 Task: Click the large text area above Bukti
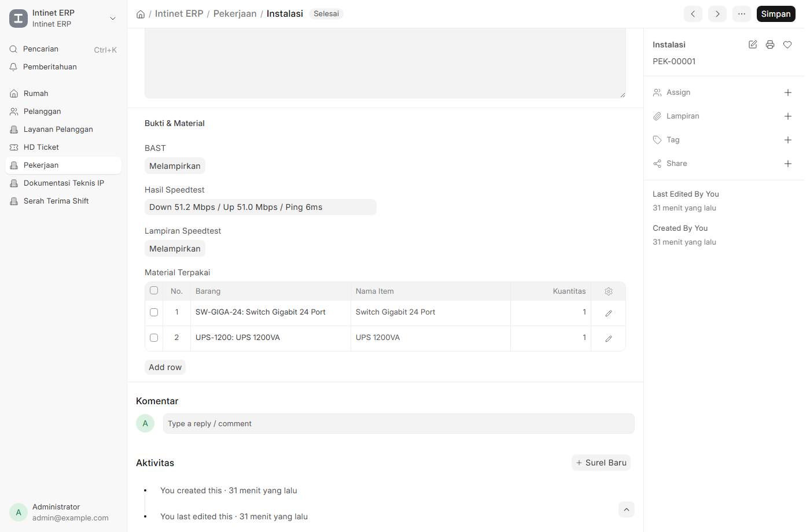point(385,63)
